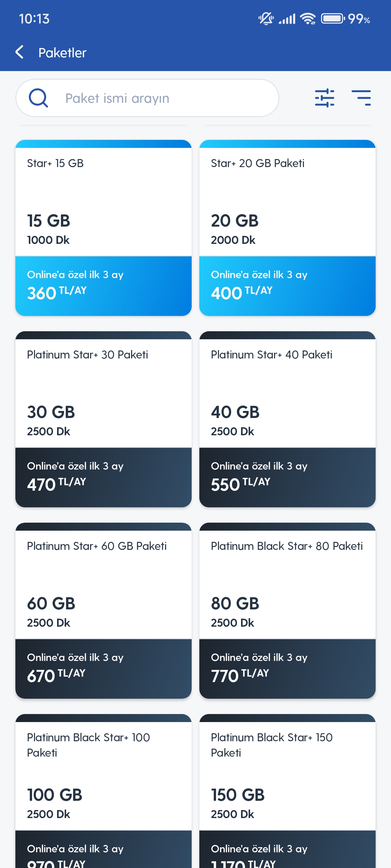The height and width of the screenshot is (868, 391).
Task: Tap the cellular signal bars icon
Action: tap(287, 19)
